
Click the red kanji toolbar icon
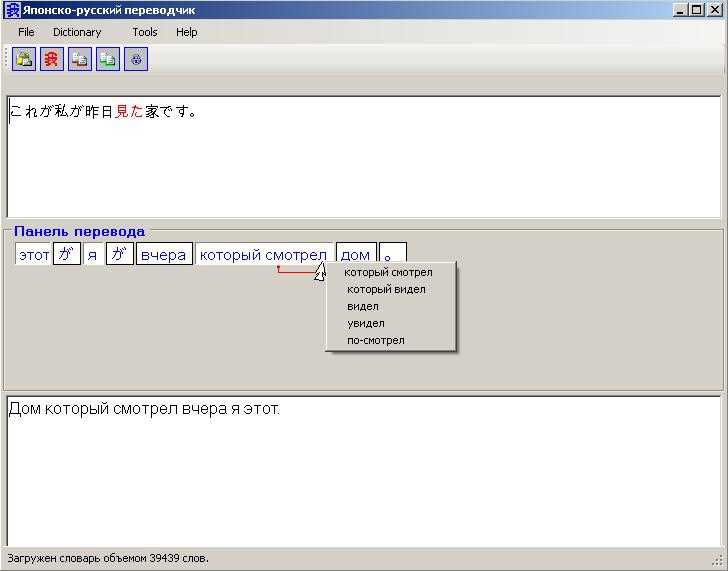click(52, 59)
